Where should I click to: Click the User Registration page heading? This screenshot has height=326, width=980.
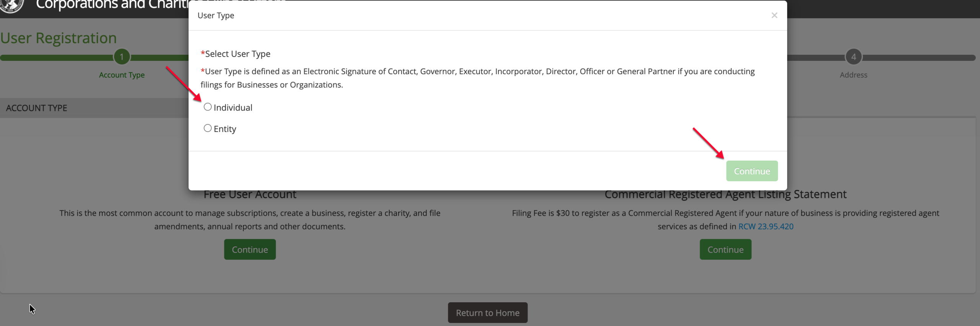59,38
